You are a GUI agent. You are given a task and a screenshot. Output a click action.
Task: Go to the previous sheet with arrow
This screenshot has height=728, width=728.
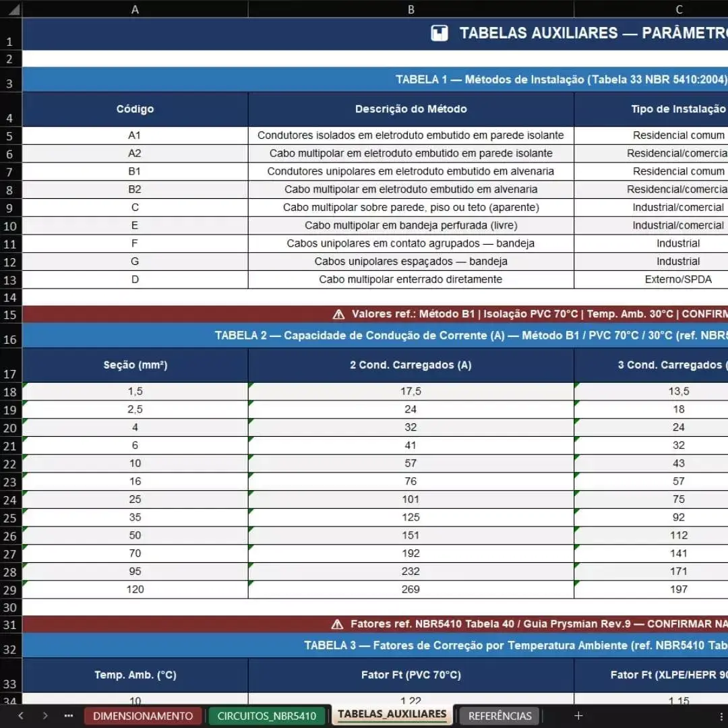[21, 715]
